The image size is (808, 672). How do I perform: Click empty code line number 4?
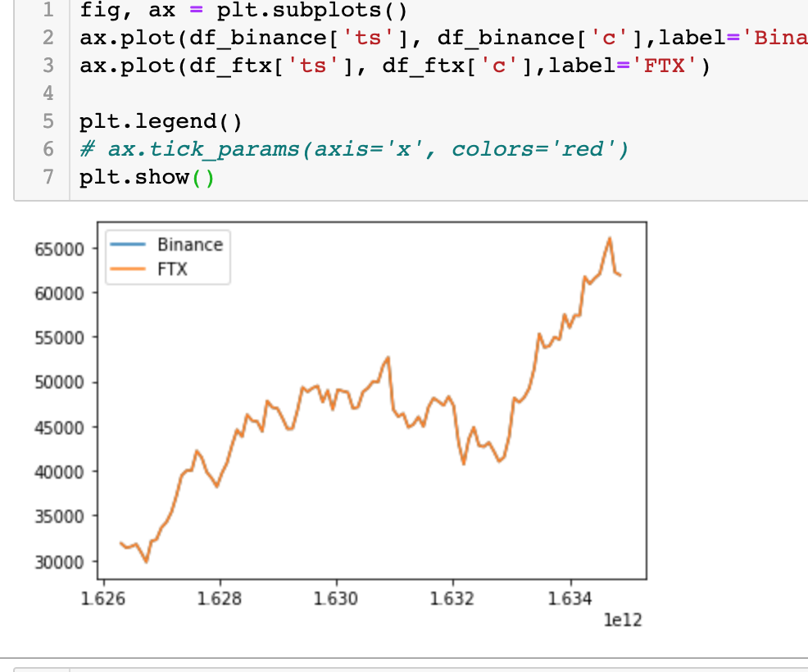48,93
